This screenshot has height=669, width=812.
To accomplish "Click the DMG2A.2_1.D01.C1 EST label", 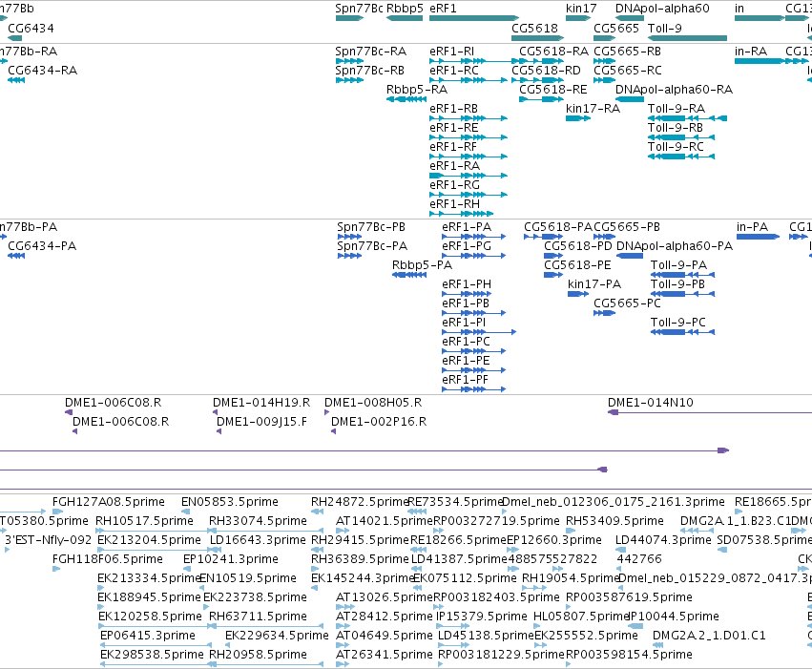I will point(708,636).
